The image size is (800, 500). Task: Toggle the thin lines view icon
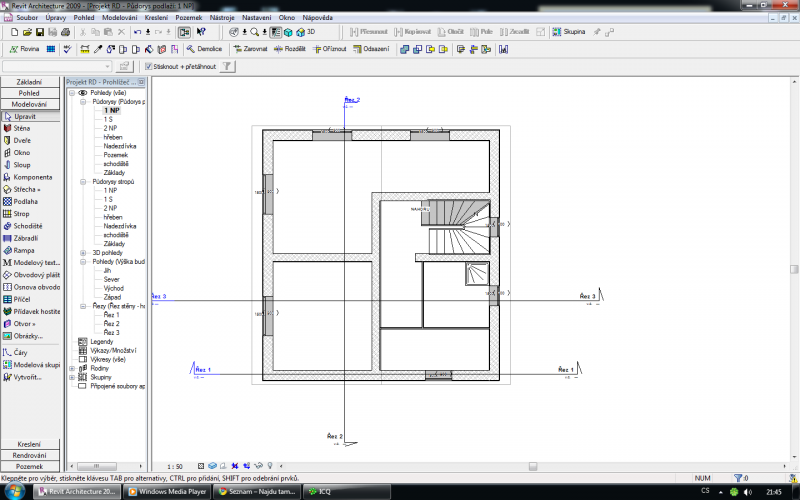point(185,32)
